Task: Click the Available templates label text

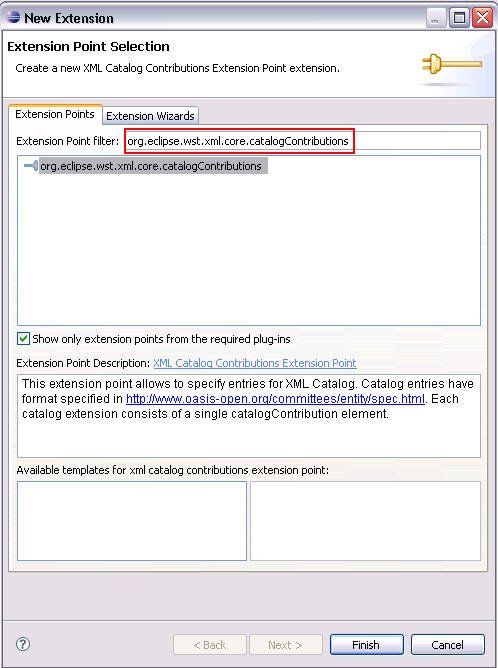Action: (173, 470)
